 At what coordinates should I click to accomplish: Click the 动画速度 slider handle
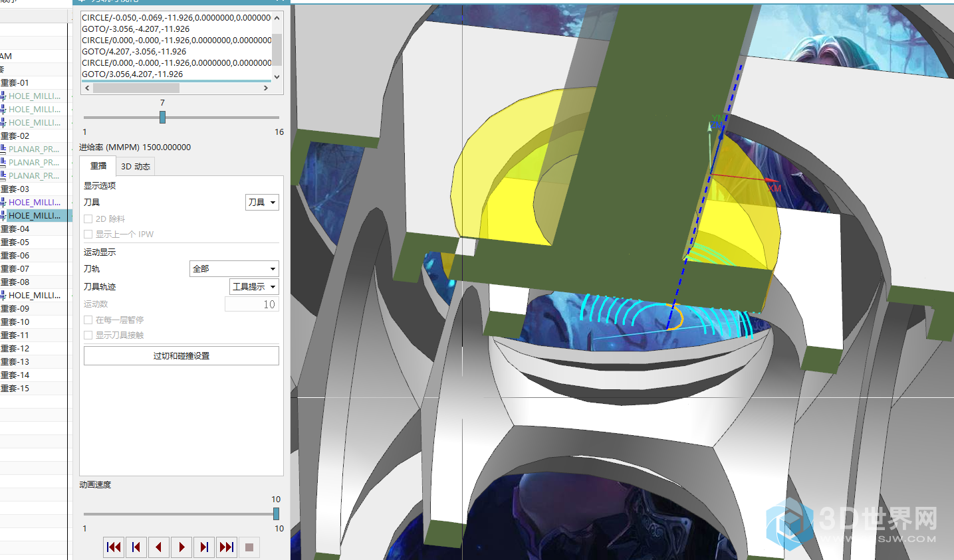pyautogui.click(x=276, y=513)
